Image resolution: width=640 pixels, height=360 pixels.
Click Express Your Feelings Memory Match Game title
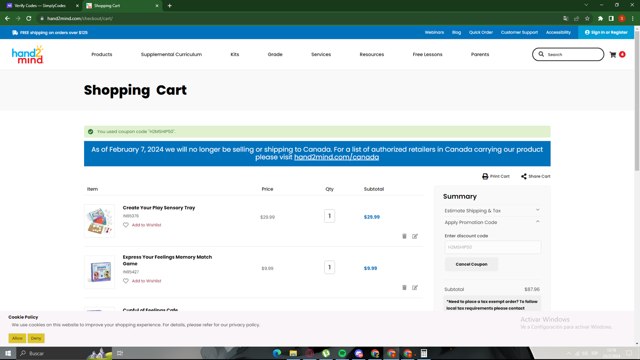(x=167, y=260)
